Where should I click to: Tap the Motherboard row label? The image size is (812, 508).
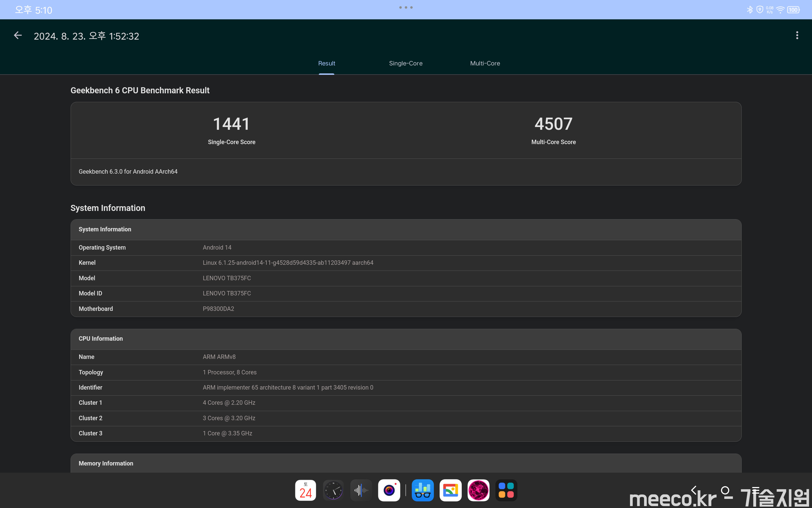point(96,309)
